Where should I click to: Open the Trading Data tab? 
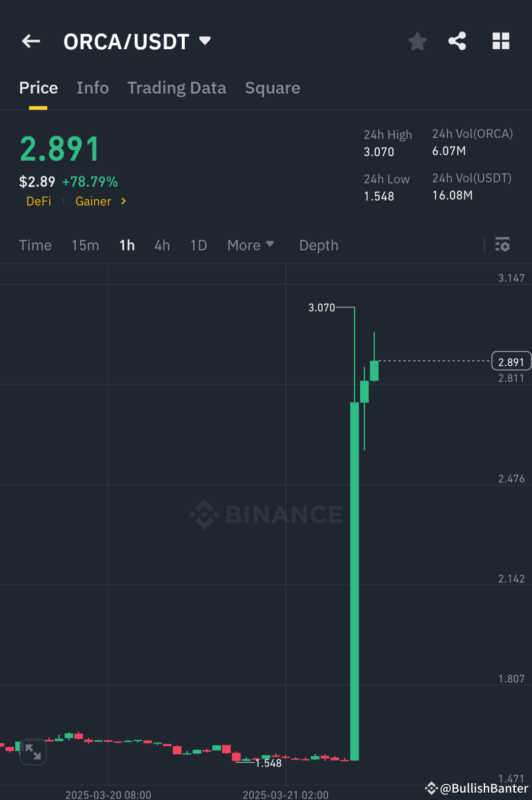pos(176,88)
